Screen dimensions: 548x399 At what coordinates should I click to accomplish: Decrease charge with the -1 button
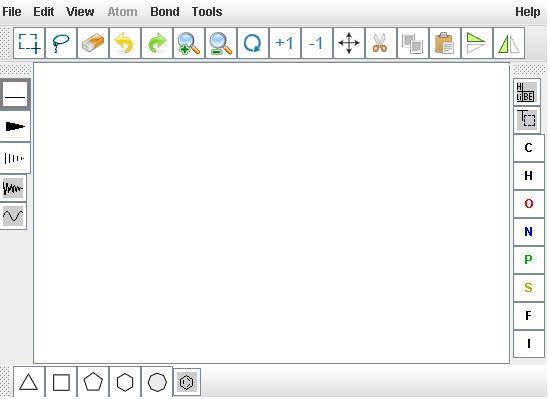click(317, 43)
